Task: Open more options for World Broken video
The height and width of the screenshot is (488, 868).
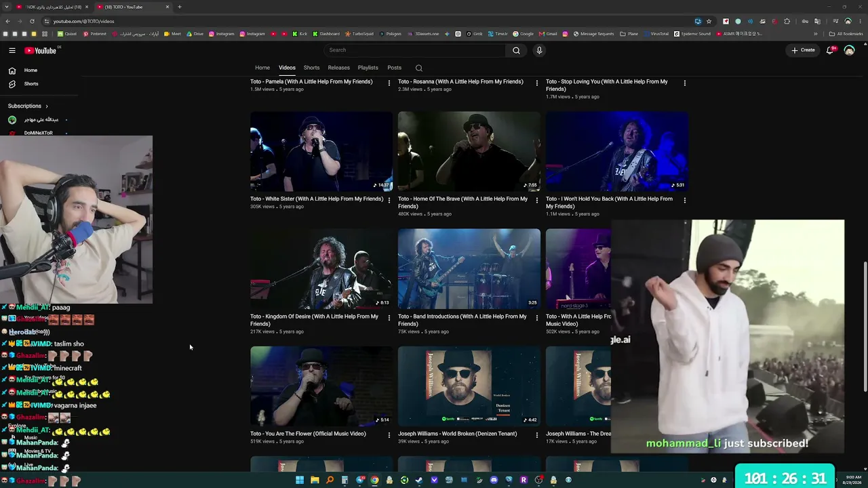Action: pyautogui.click(x=536, y=434)
